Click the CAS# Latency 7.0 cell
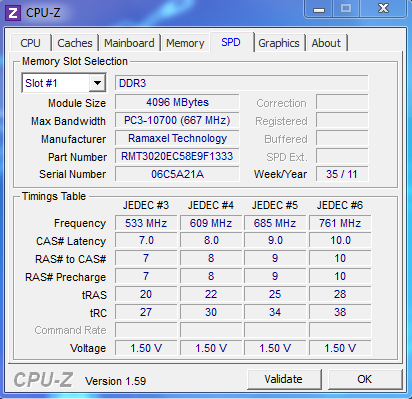Viewport: 412px width, 399px height. coord(146,241)
